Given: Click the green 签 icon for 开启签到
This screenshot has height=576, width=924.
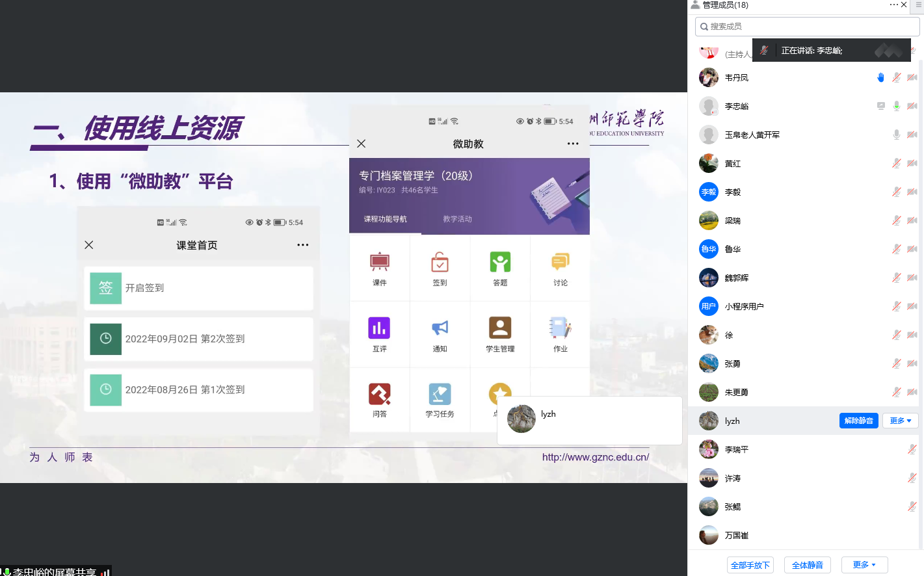Looking at the screenshot, I should 105,288.
